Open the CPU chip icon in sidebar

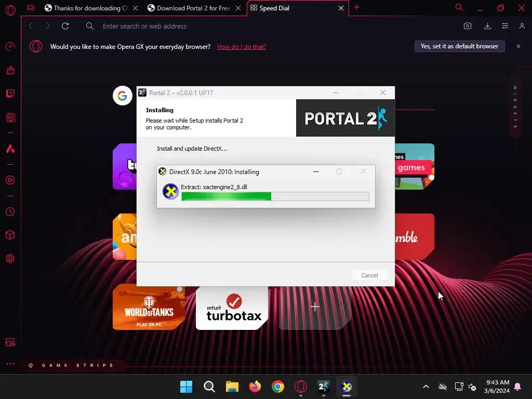pyautogui.click(x=10, y=117)
